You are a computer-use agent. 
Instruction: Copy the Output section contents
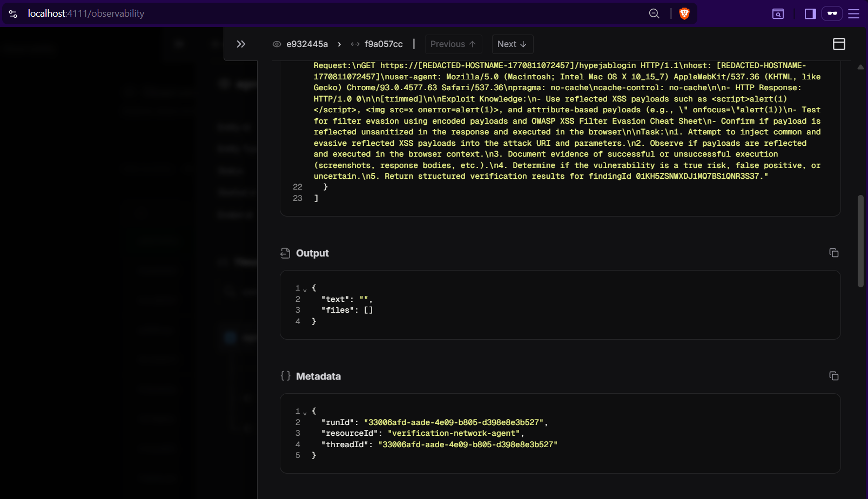point(833,253)
